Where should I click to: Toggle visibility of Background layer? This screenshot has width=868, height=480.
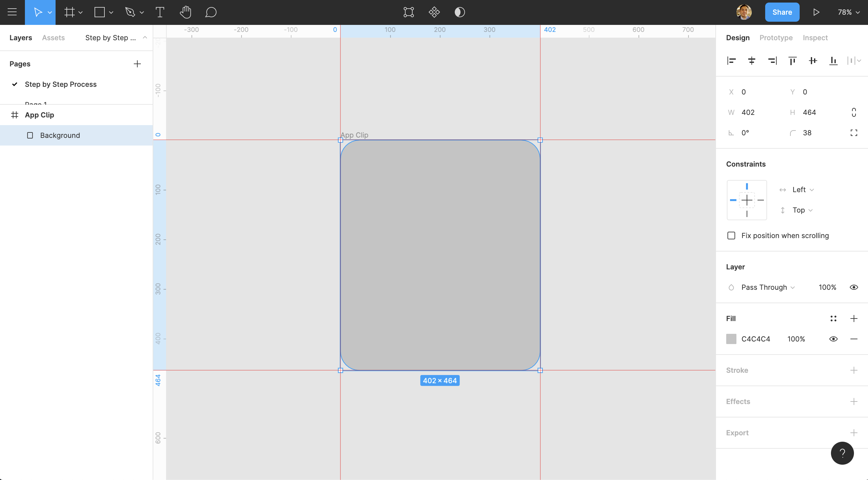tap(144, 135)
